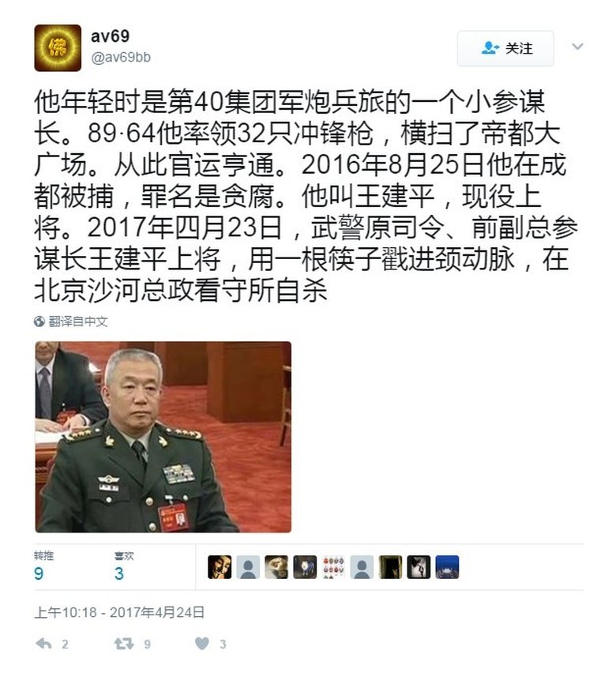This screenshot has width=616, height=677.
Task: Click the retweet icon below the timestamp
Action: click(123, 644)
